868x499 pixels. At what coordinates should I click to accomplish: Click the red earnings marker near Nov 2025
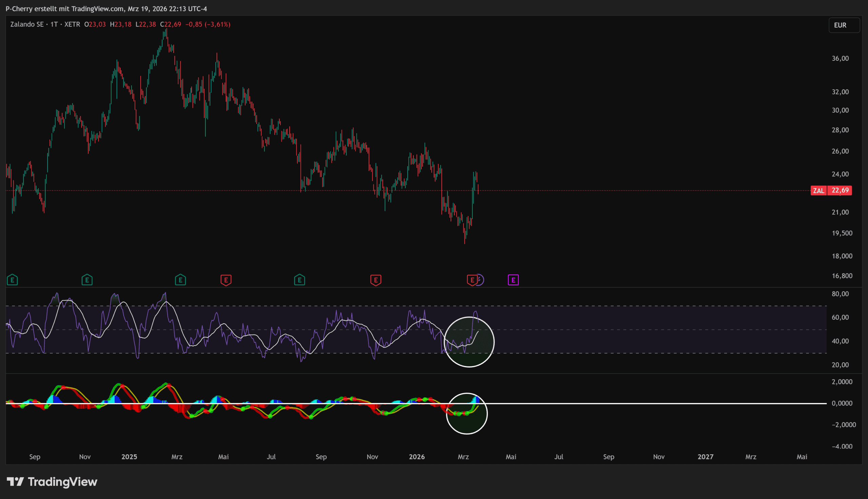[x=376, y=280]
